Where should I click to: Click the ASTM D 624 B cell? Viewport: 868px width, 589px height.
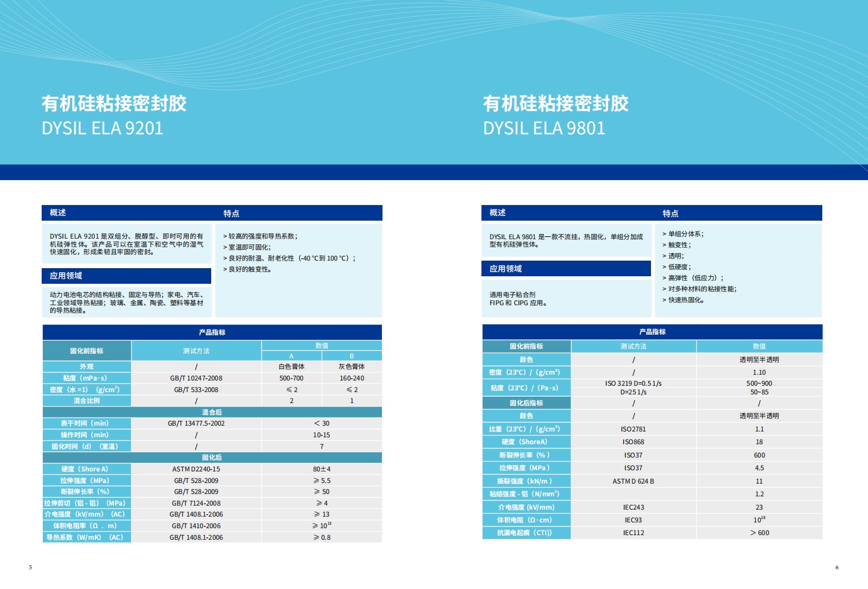(633, 481)
